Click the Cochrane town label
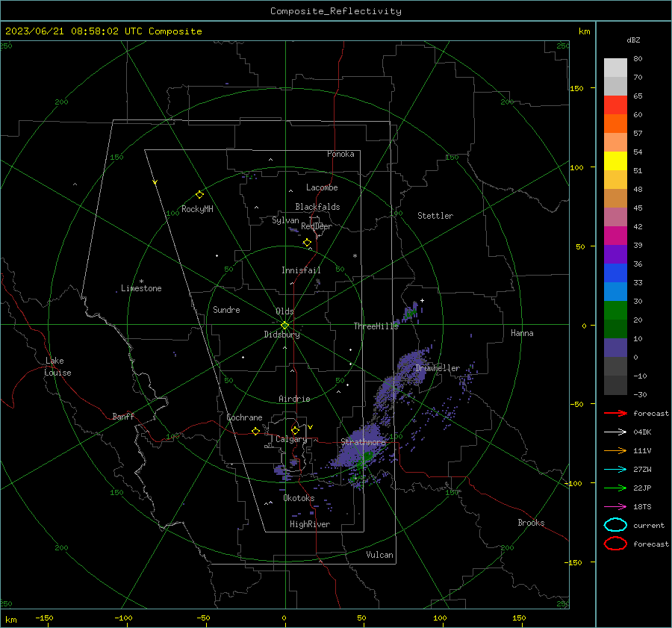The width and height of the screenshot is (672, 628). coord(244,417)
